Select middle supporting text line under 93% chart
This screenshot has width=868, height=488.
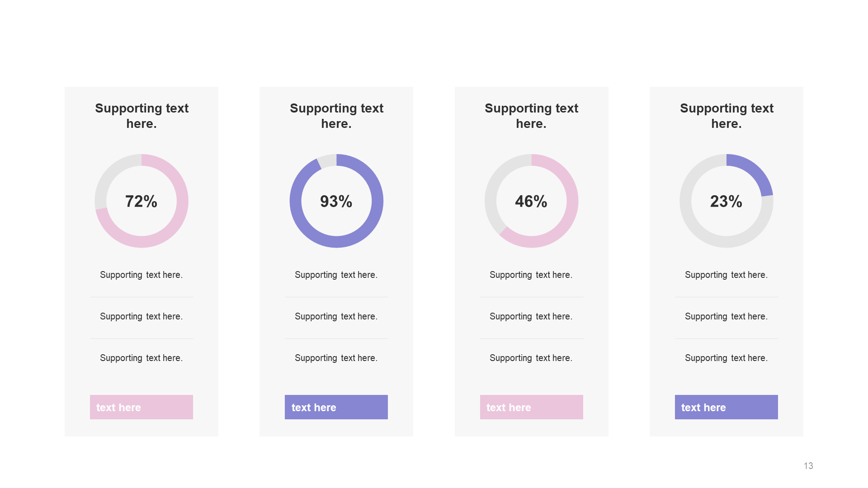click(336, 316)
